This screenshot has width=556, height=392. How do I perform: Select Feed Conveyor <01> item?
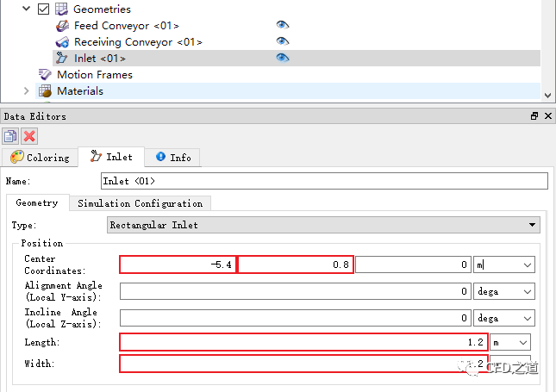point(126,26)
